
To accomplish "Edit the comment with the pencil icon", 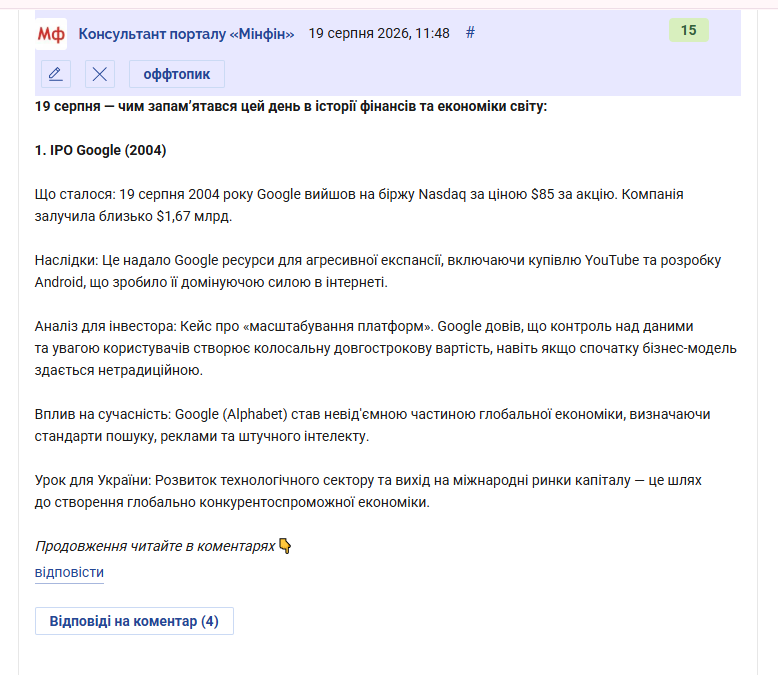I will coord(56,74).
